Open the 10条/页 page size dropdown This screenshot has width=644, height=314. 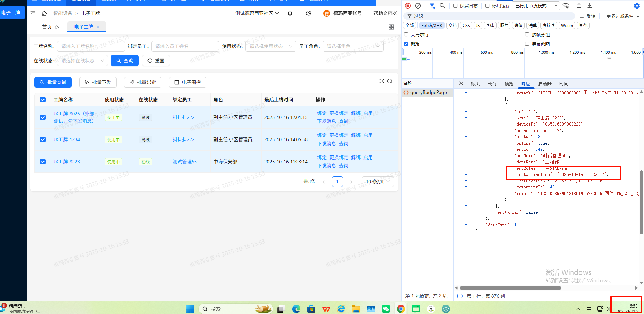pos(377,181)
